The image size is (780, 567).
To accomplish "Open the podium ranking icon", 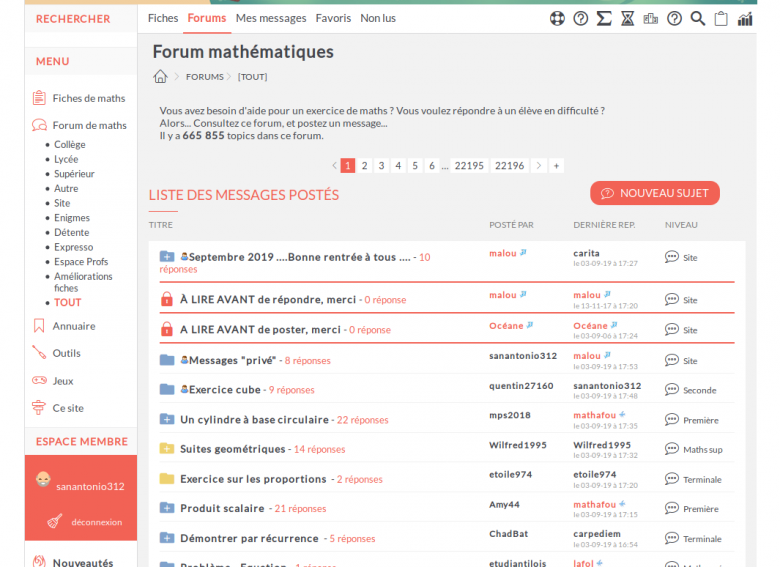I will click(x=651, y=18).
